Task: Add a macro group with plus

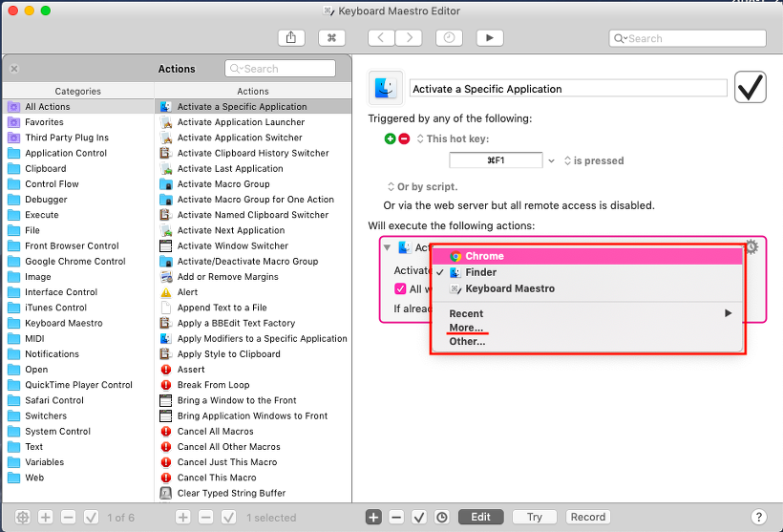Action: point(46,518)
